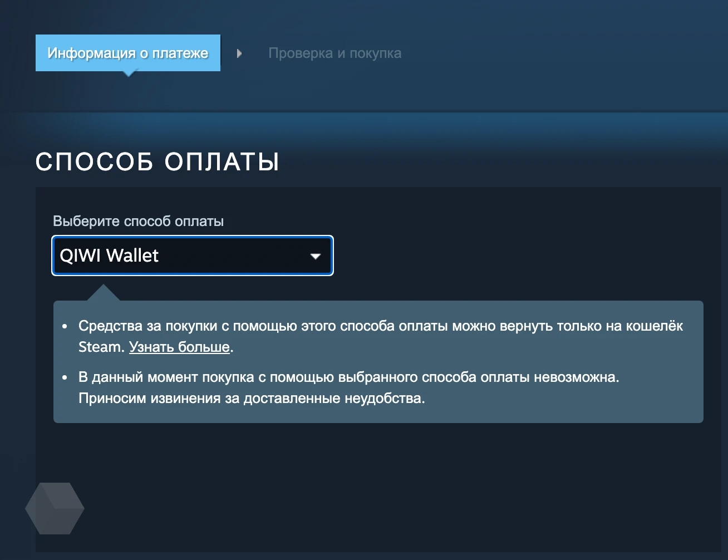Go to 'Проверка и покупка' step
This screenshot has height=560, width=728.
[x=335, y=53]
